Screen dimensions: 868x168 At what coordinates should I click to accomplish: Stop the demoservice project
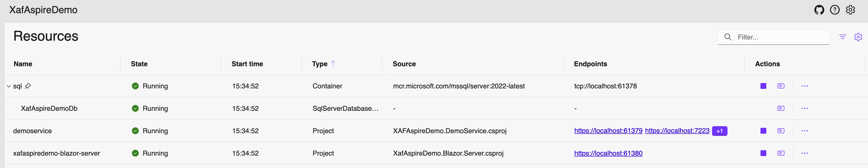[x=763, y=131]
